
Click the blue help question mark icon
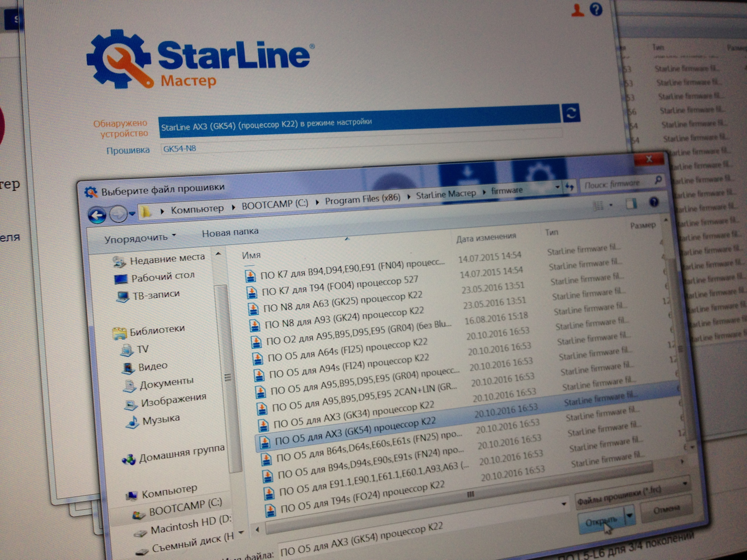[596, 9]
